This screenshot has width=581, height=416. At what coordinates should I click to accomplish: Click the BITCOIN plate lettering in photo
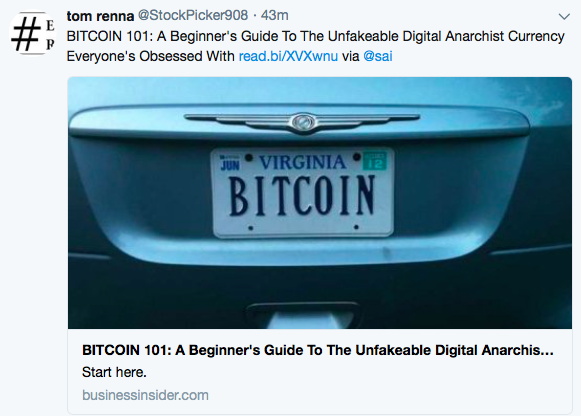[x=302, y=196]
